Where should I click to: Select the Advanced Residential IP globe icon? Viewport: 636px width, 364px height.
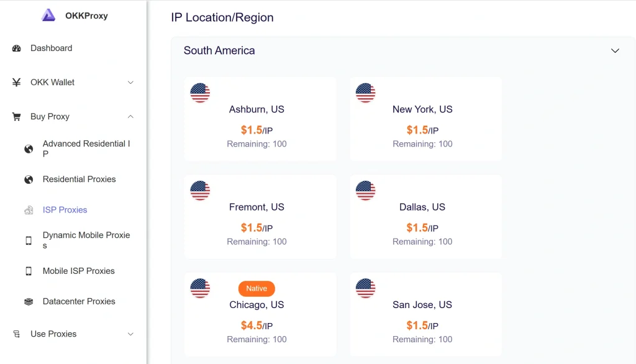click(29, 148)
